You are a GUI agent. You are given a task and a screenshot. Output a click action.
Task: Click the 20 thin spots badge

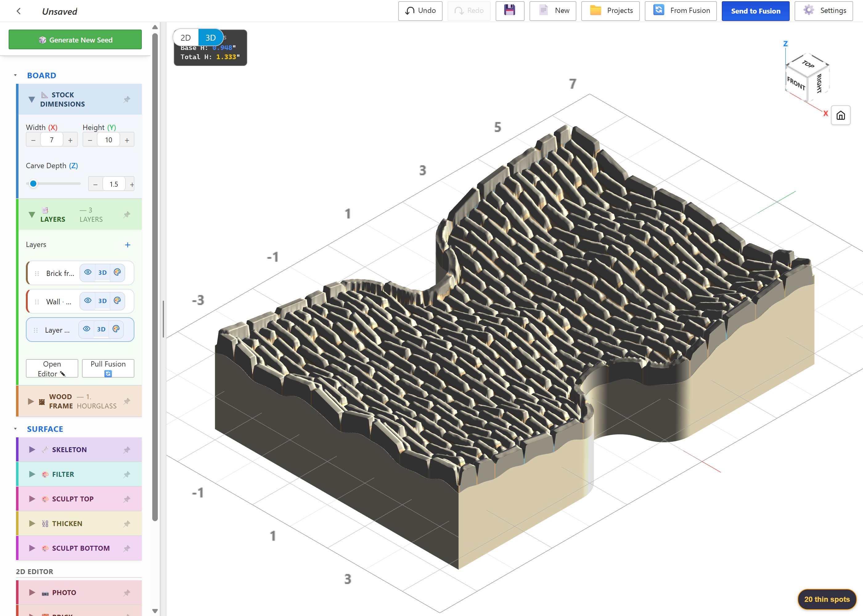click(x=827, y=599)
